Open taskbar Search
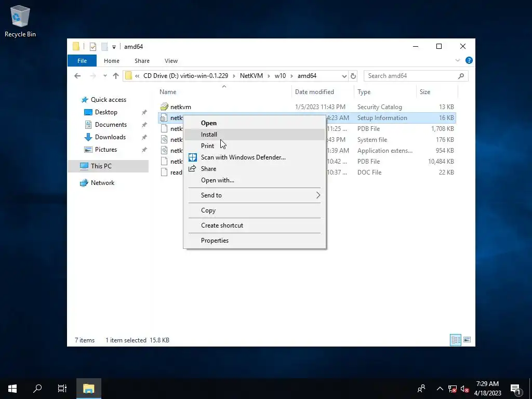 point(37,389)
